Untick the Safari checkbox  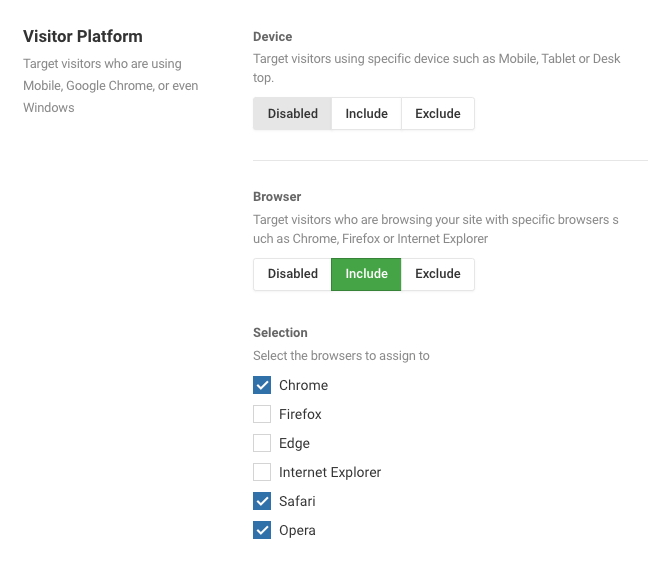pos(262,501)
